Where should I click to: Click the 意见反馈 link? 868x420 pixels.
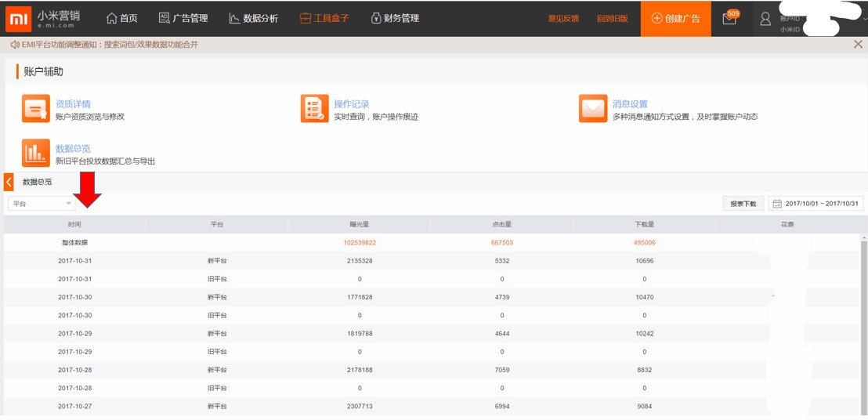(563, 19)
